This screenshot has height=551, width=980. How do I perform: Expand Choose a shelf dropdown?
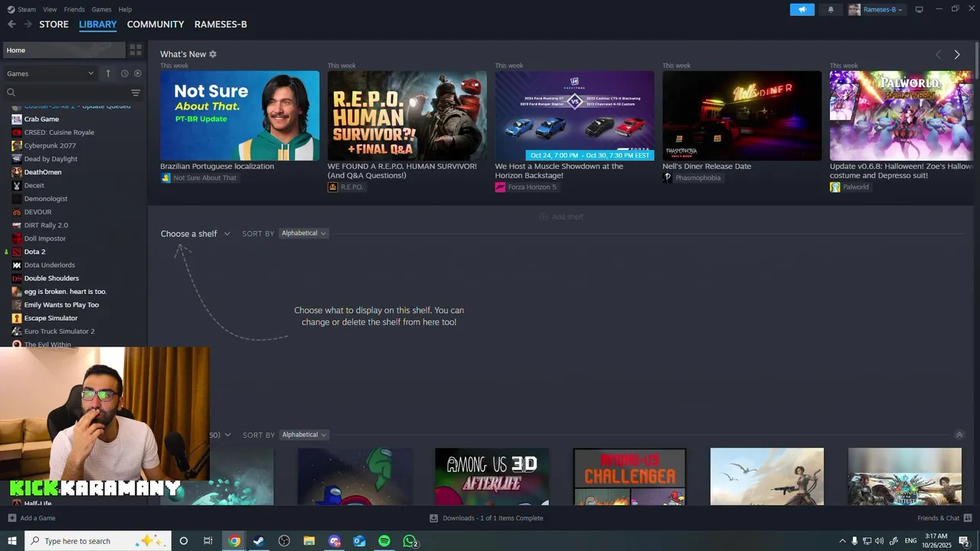tap(195, 233)
